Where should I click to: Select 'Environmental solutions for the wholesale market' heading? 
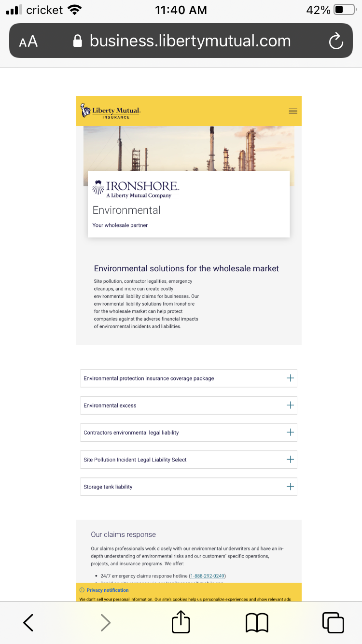click(186, 268)
